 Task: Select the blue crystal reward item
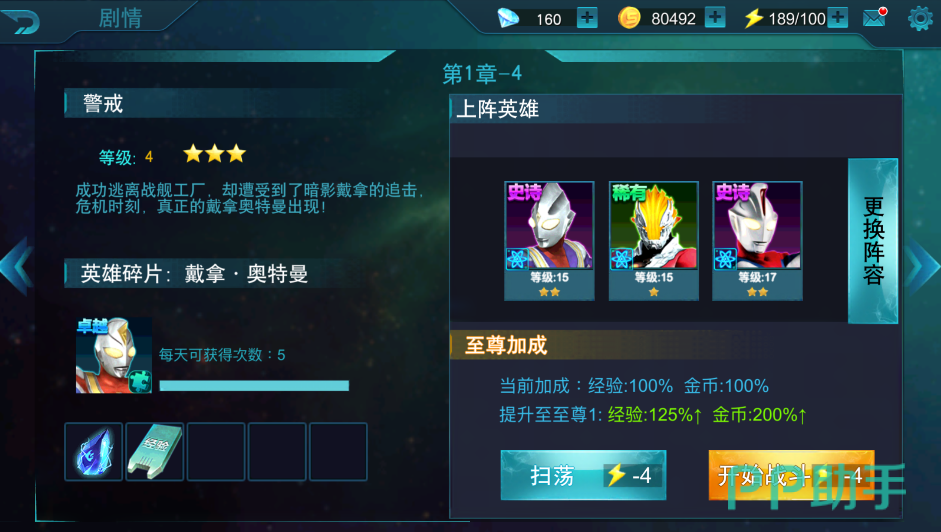94,452
